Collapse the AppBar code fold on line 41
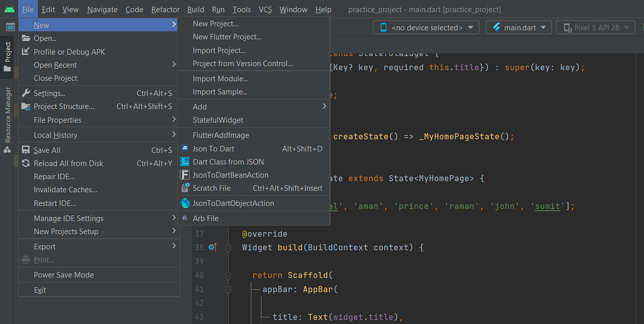Image resolution: width=644 pixels, height=324 pixels. (x=228, y=289)
